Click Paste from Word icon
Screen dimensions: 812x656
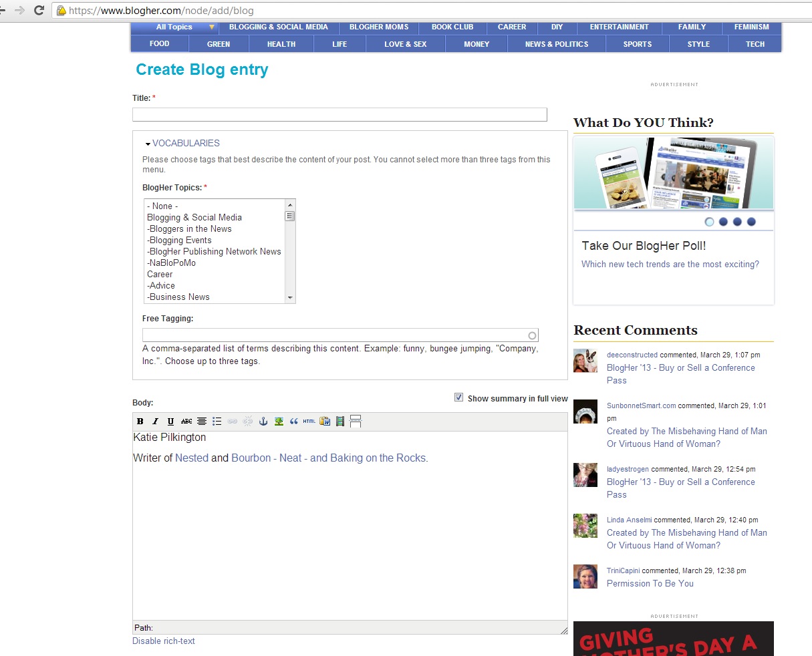325,422
